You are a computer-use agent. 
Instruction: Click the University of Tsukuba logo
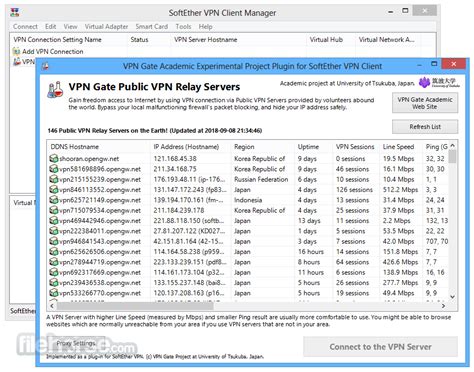439,82
